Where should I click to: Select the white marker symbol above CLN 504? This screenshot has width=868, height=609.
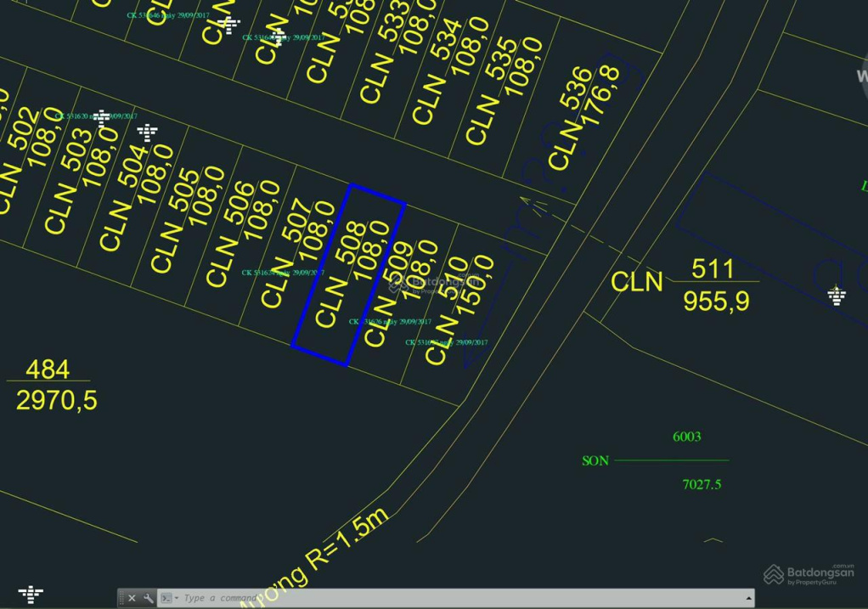[x=148, y=132]
